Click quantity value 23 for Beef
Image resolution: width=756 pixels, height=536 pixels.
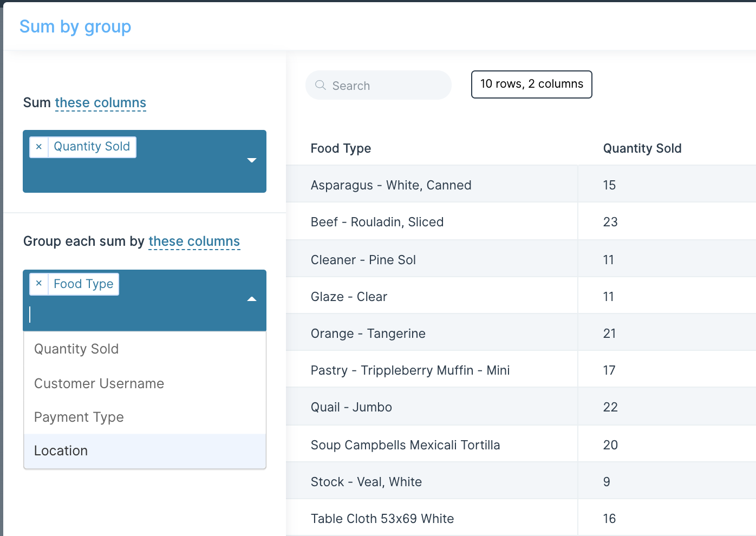(610, 222)
